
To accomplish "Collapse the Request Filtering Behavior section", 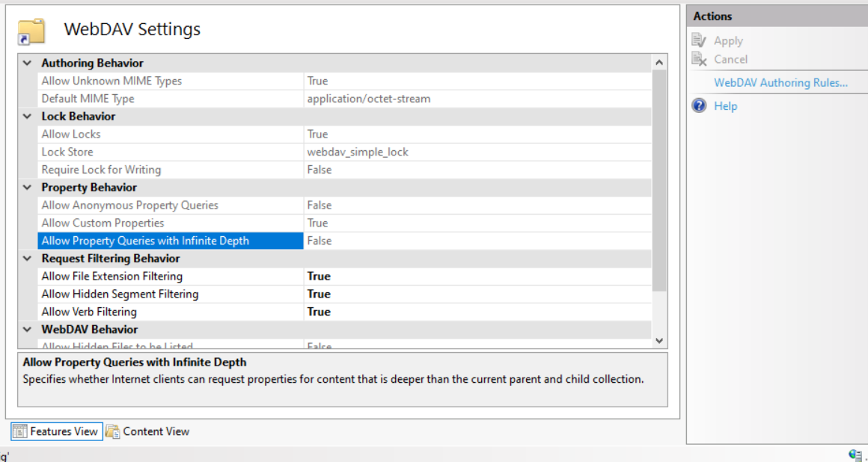I will point(28,259).
